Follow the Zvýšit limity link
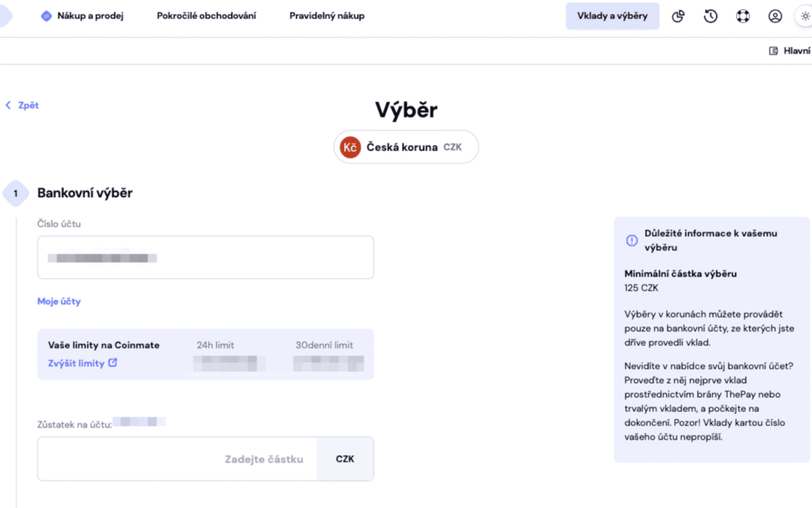812x508 pixels. (76, 364)
